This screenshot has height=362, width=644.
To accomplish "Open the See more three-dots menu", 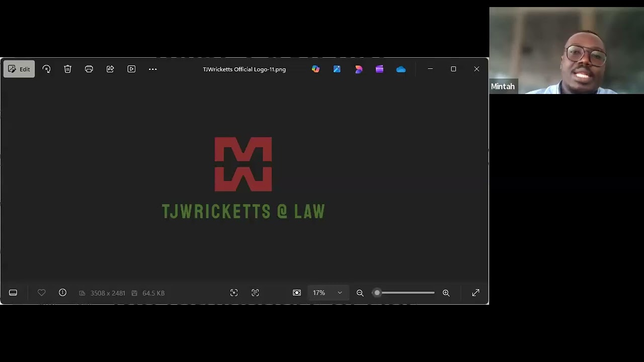I will click(153, 69).
